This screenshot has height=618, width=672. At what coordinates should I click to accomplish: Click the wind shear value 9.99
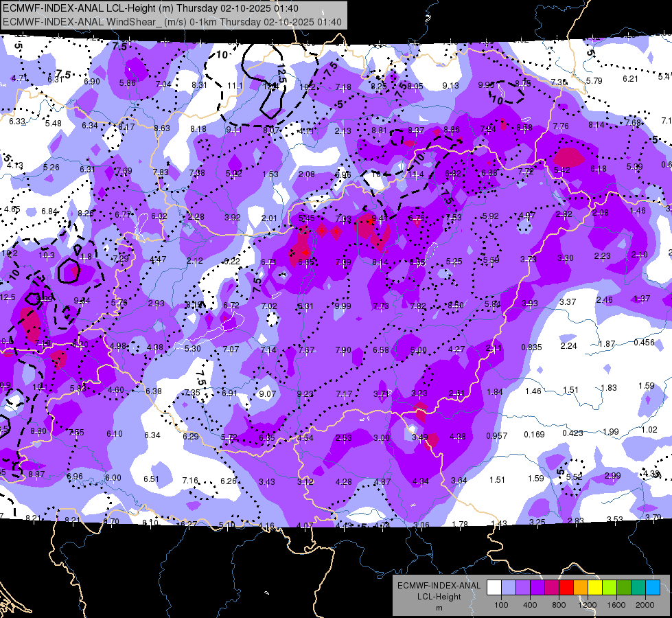pos(343,306)
